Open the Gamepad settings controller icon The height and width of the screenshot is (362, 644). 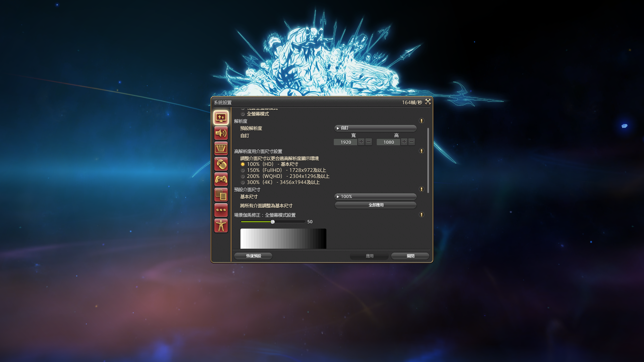pyautogui.click(x=221, y=179)
